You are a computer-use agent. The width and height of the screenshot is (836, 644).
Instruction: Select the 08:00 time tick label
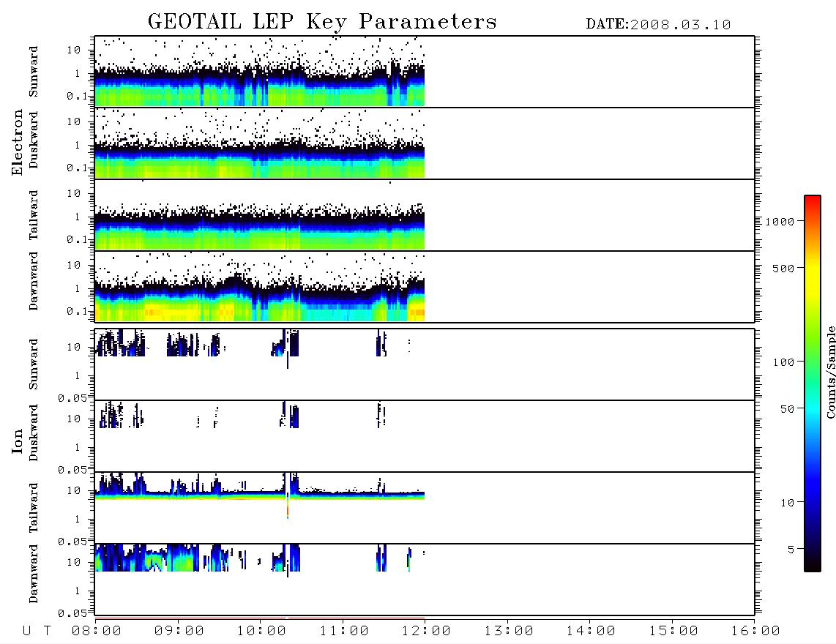97,632
